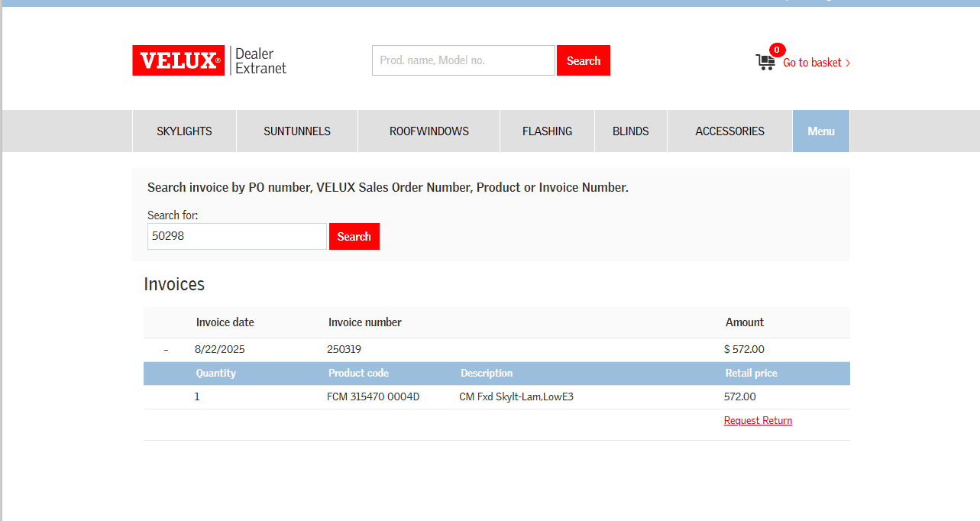This screenshot has width=980, height=521.
Task: Click the invoice date 8/22/2025
Action: 220,349
